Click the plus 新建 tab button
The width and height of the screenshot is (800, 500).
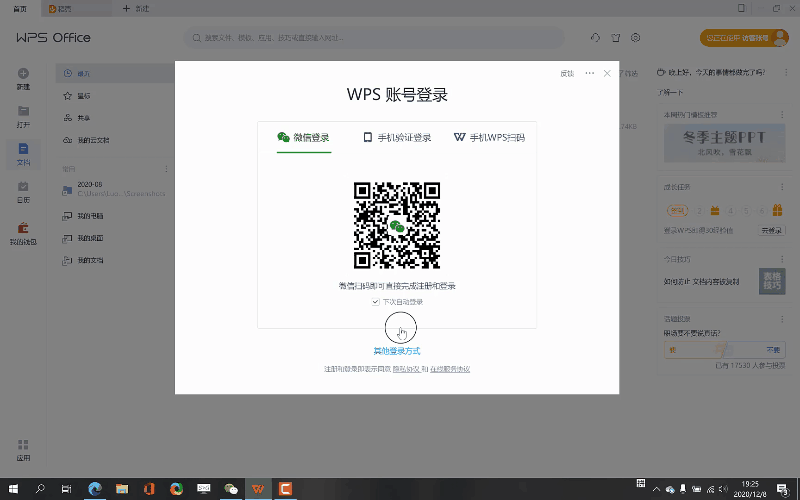click(136, 9)
